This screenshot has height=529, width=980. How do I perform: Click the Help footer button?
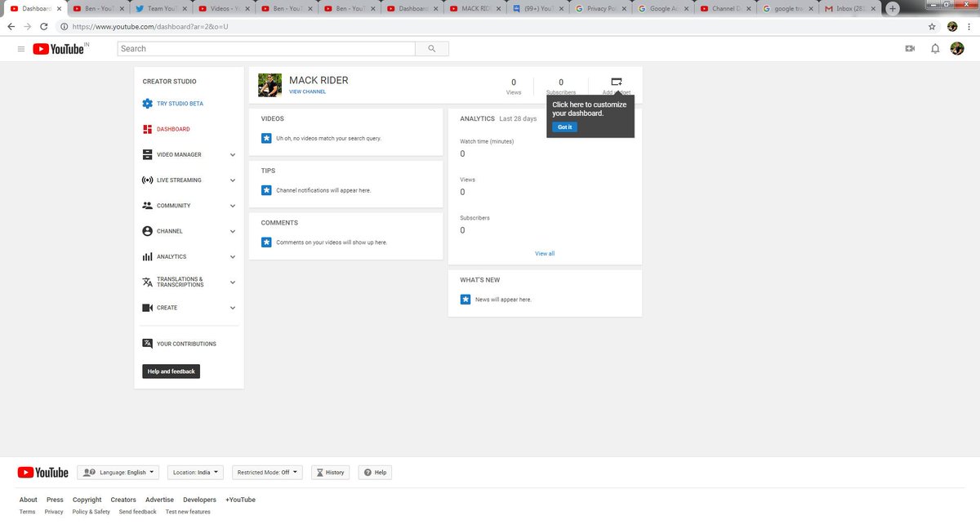(376, 473)
